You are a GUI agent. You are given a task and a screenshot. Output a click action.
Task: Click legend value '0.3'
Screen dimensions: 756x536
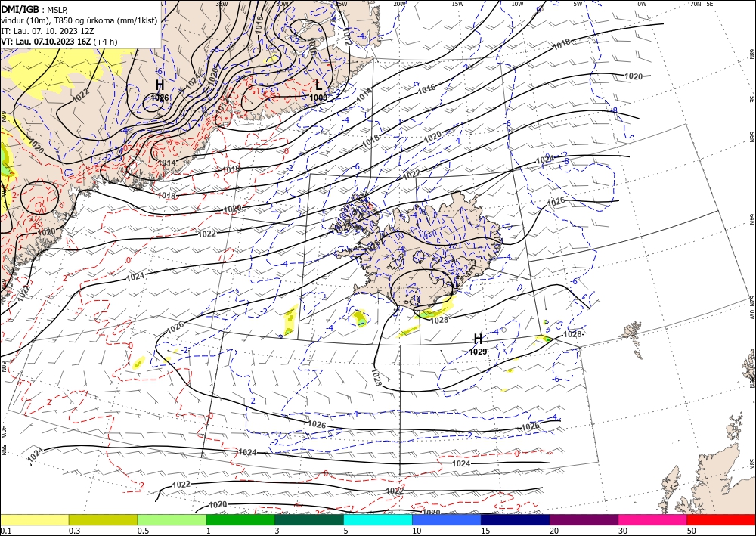coord(74,531)
